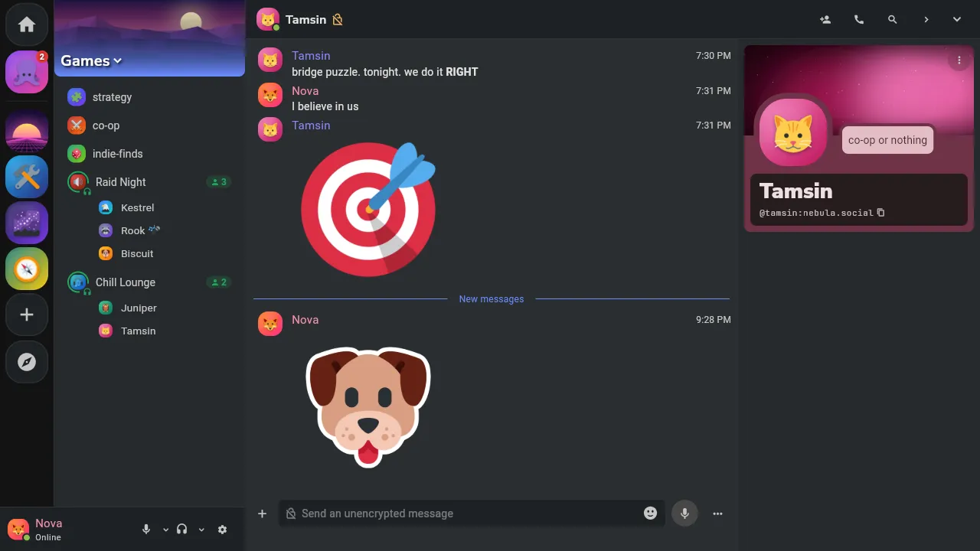Screen dimensions: 980x551
Task: Open the strategy channel
Action: pos(150,97)
